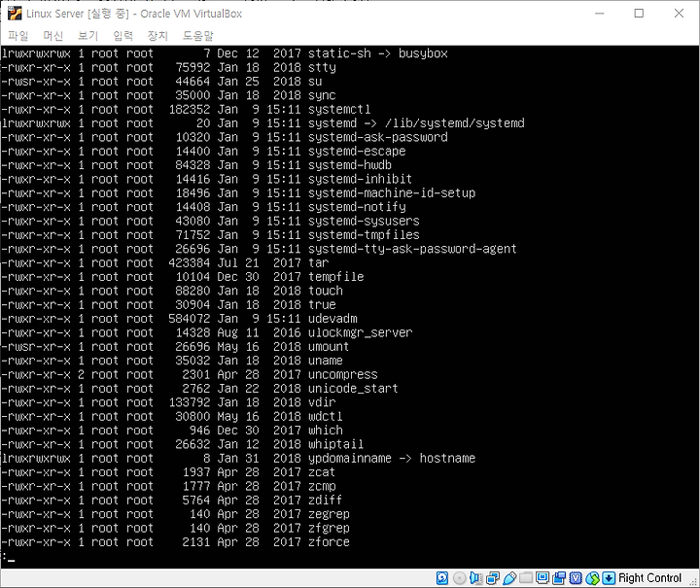700x588 pixels.
Task: Maximize the VirtualBox window
Action: click(x=639, y=14)
